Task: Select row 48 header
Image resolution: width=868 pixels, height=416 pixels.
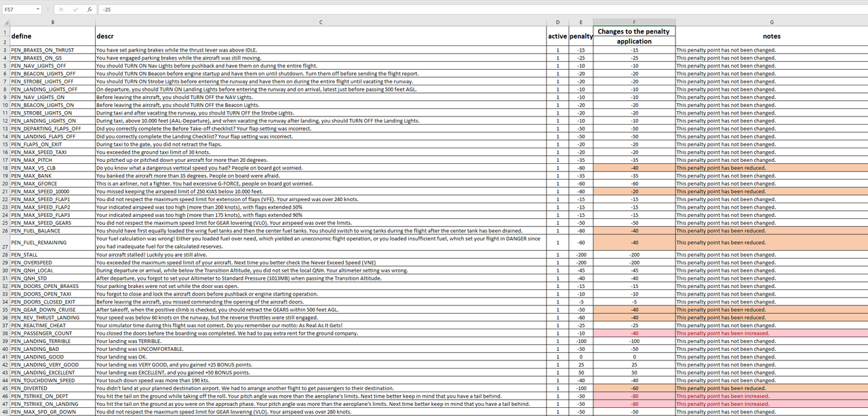Action: tap(5, 412)
